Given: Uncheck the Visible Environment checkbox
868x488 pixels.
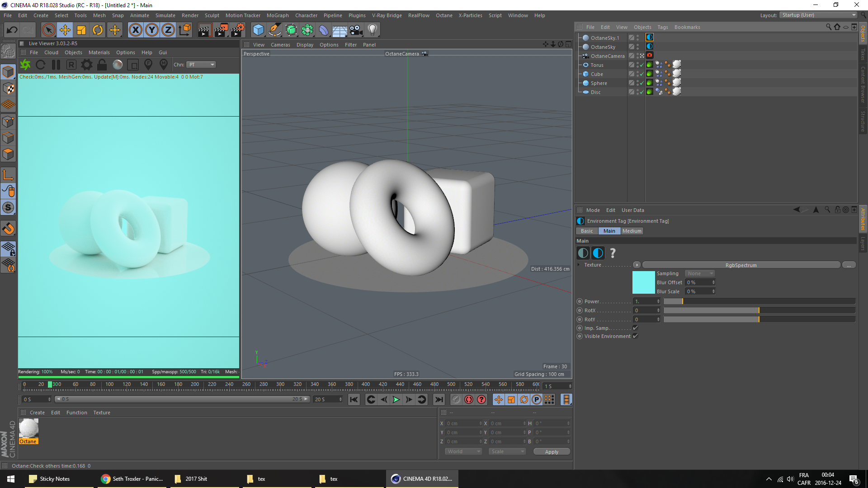Looking at the screenshot, I should click(x=635, y=336).
